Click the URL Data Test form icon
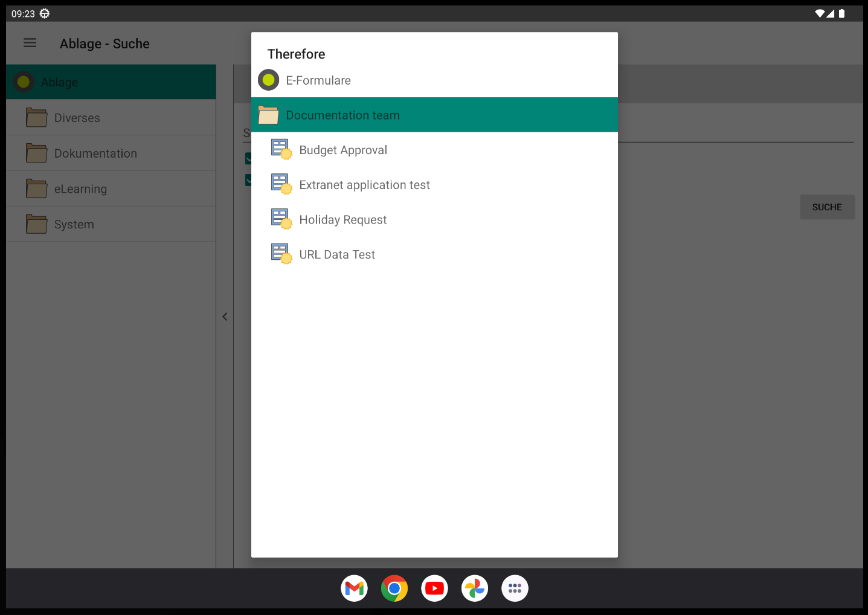 281,254
